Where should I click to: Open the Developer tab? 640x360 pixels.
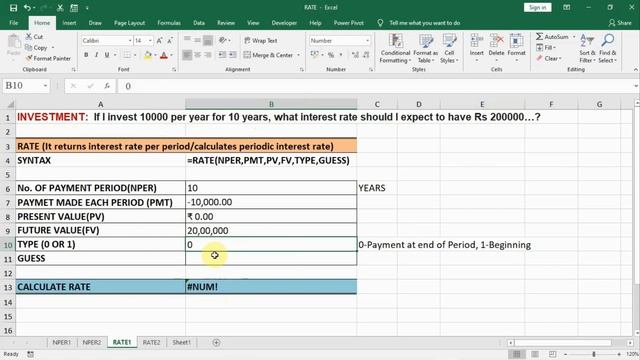click(284, 23)
